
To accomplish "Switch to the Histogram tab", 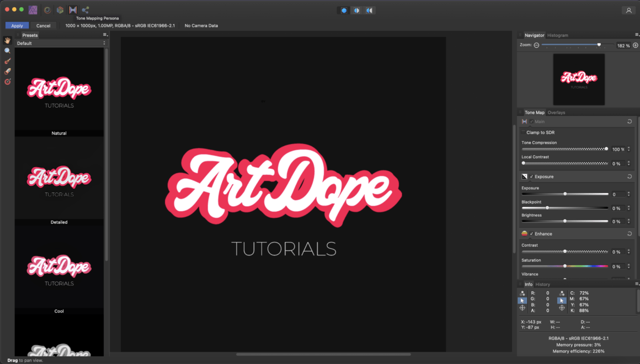I will (x=558, y=35).
